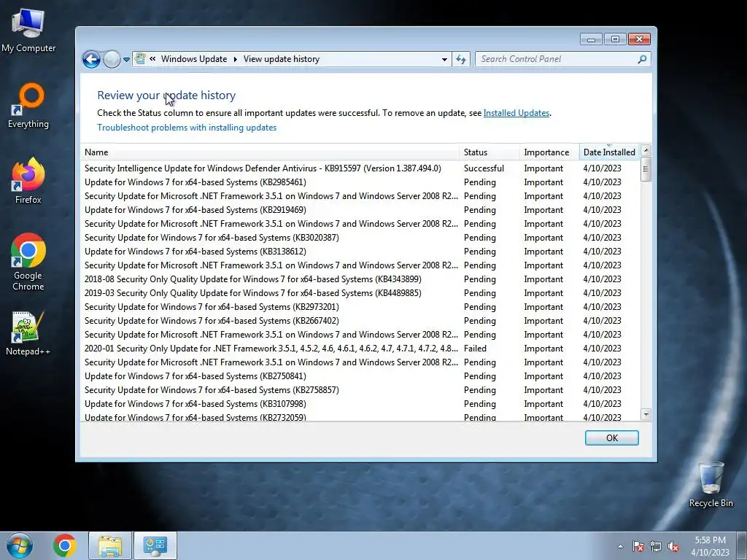Click the scrollbar down arrow
The height and width of the screenshot is (560, 747).
[x=646, y=414]
